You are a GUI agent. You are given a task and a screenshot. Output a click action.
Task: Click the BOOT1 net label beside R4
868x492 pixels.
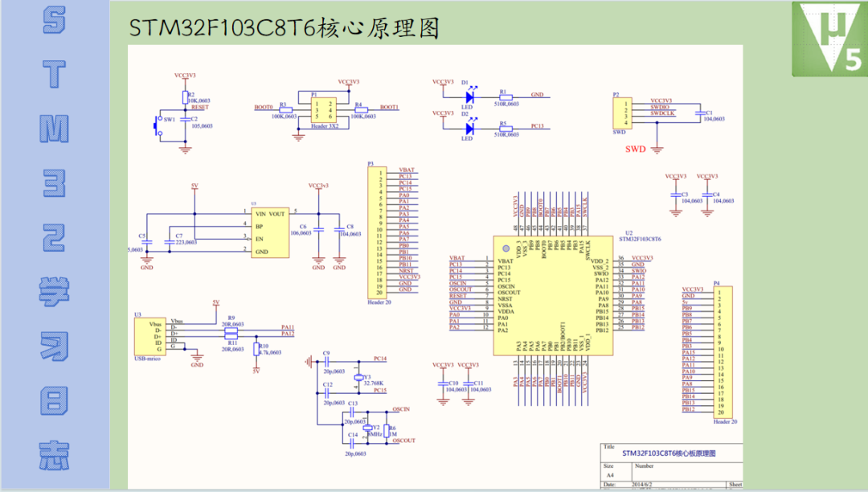pos(389,108)
